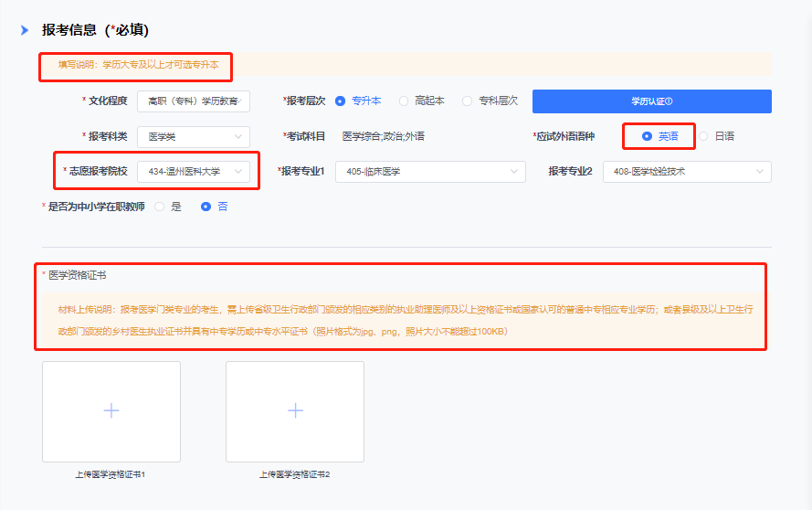The image size is (812, 510).
Task: Click the blue 学历认证 button
Action: coord(651,101)
